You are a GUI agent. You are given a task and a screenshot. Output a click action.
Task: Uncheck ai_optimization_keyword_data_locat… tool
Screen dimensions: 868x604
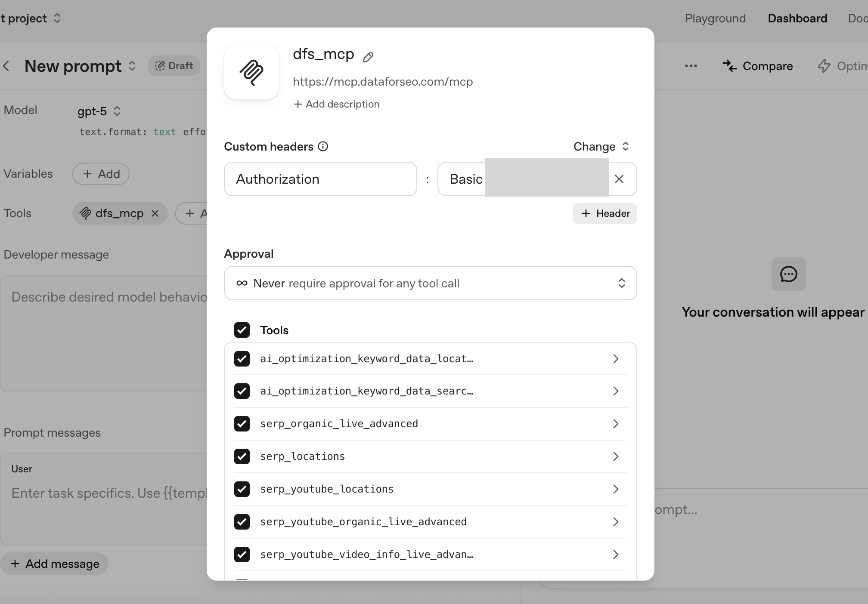(242, 359)
